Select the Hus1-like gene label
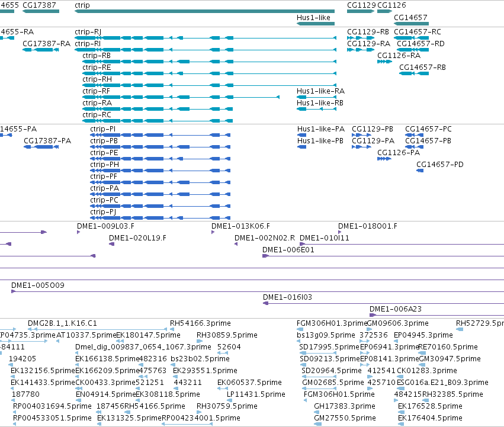The height and width of the screenshot is (427, 504). click(x=313, y=18)
